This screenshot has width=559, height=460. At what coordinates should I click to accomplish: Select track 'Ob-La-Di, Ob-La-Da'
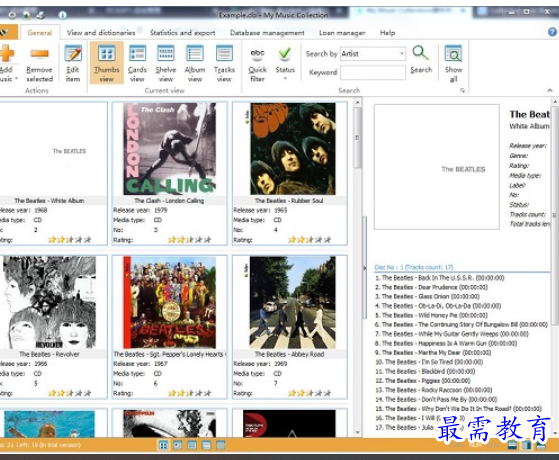tap(438, 306)
